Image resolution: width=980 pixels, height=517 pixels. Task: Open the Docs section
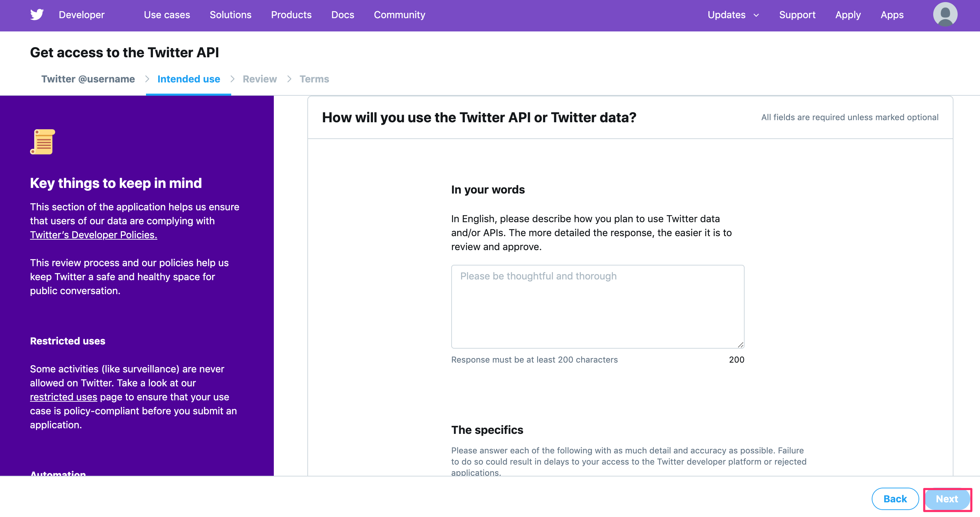342,15
